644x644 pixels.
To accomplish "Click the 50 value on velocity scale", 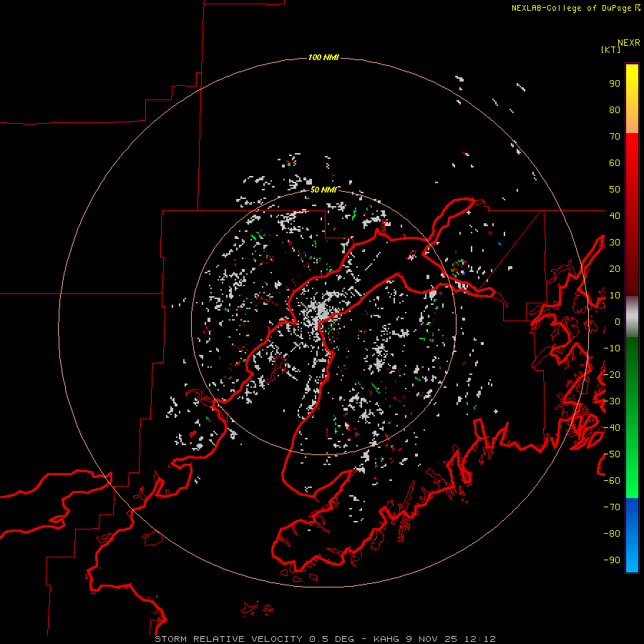I will tap(615, 190).
